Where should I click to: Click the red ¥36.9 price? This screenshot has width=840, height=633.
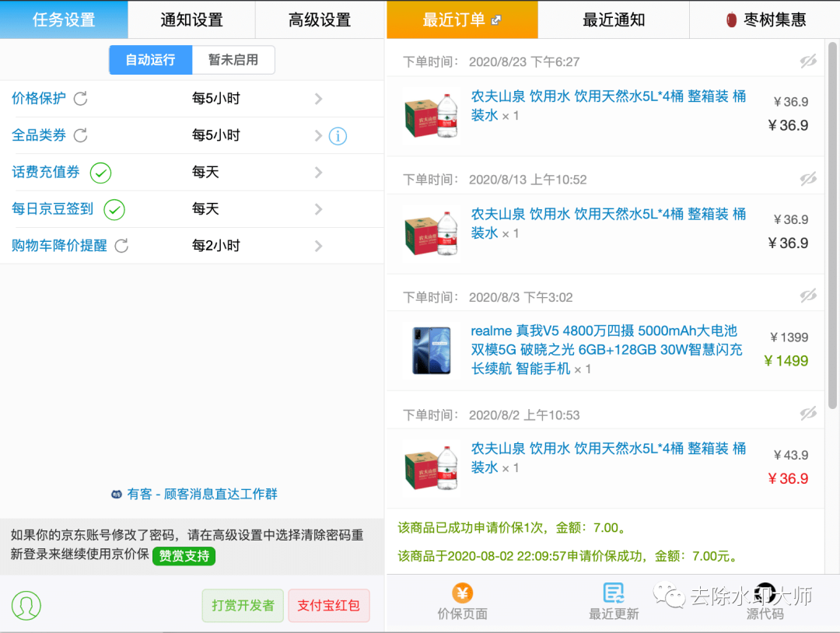click(788, 479)
